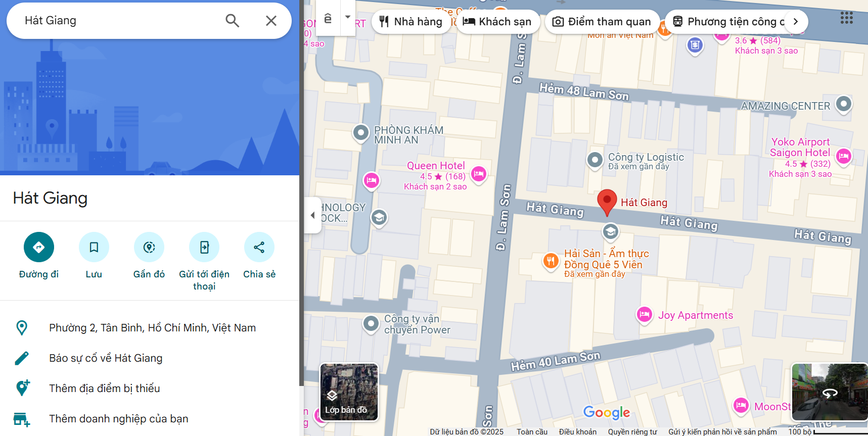Open the travel mode dropdown arrow

tap(348, 18)
